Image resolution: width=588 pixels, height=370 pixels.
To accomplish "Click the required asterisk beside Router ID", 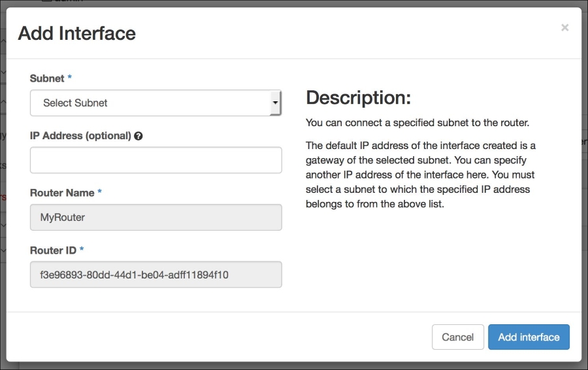I will tap(82, 249).
